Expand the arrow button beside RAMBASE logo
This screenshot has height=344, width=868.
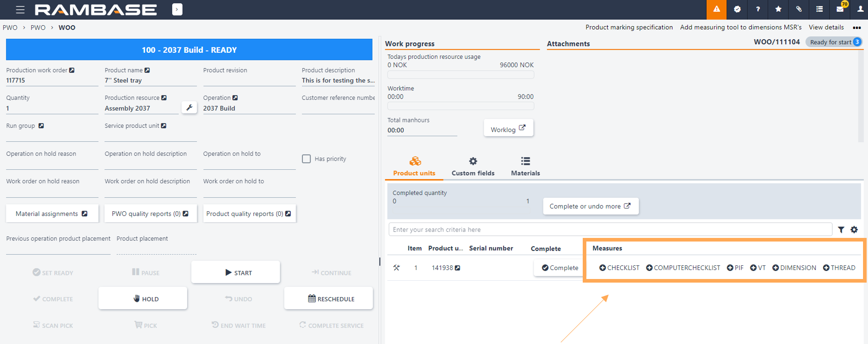click(x=177, y=9)
